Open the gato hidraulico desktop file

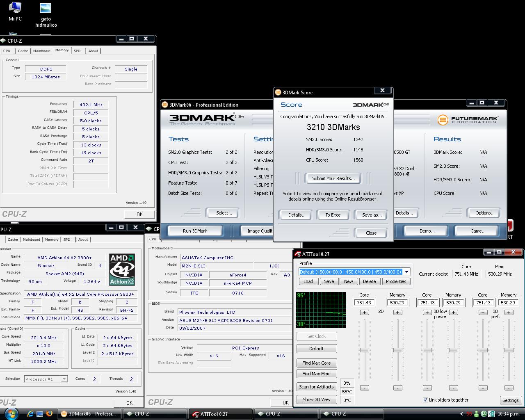[x=46, y=16]
